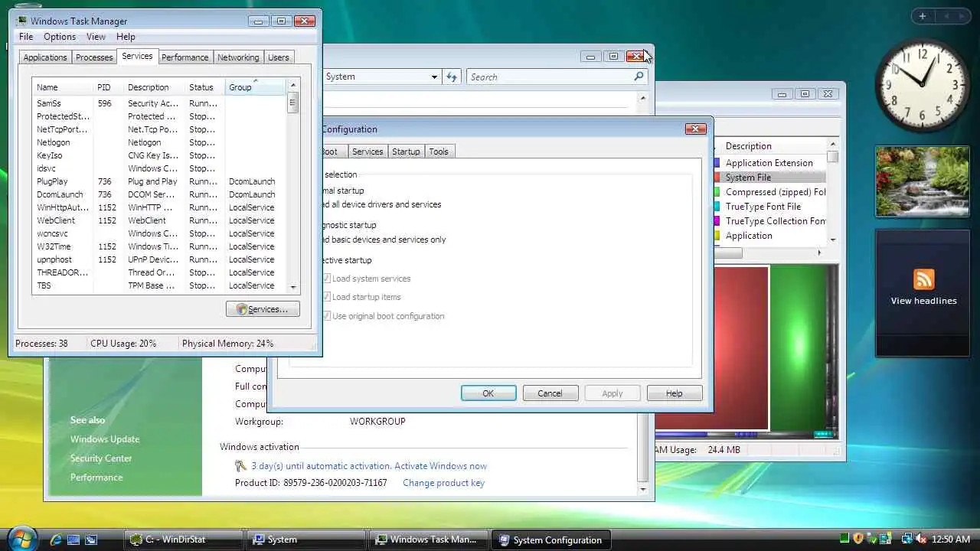Click the cyan TrueType Font File color swatch
The image size is (980, 551).
tap(717, 207)
